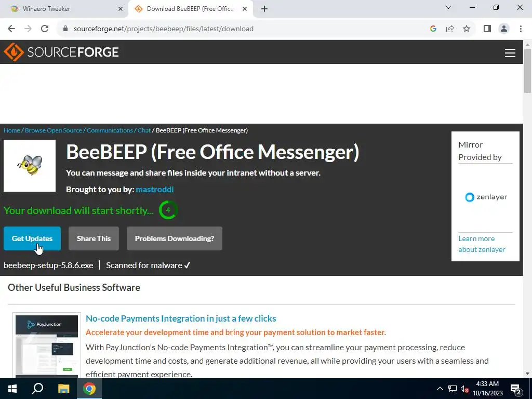Image resolution: width=532 pixels, height=399 pixels.
Task: Click the beebeep-setup-5.8.6.exe file name
Action: (x=48, y=265)
